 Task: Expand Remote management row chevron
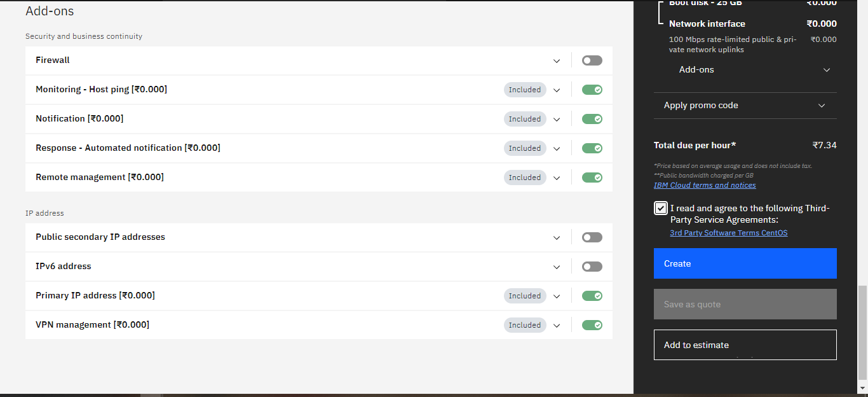tap(557, 178)
